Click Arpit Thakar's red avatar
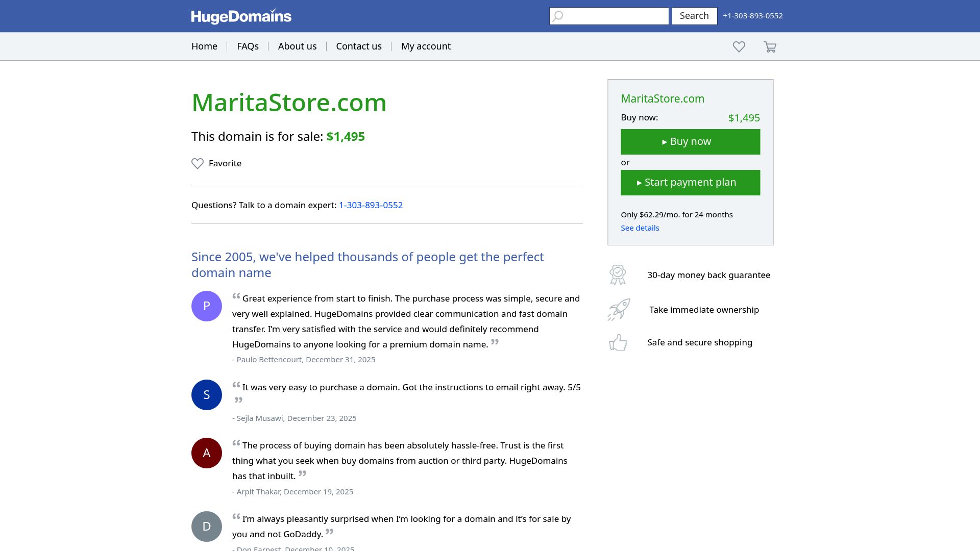Viewport: 980px width, 551px height. pyautogui.click(x=206, y=453)
